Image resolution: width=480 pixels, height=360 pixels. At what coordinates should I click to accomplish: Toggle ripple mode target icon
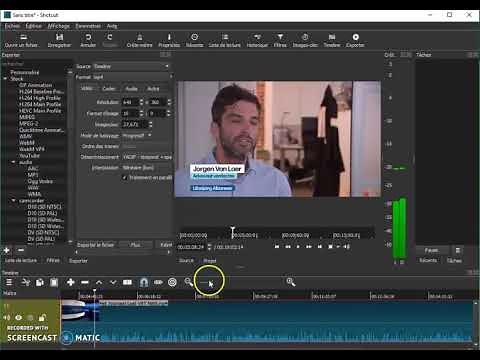point(172,282)
